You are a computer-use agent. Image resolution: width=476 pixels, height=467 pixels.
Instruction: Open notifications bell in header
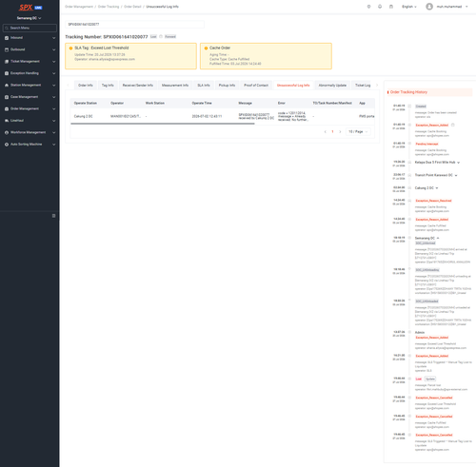pyautogui.click(x=380, y=7)
